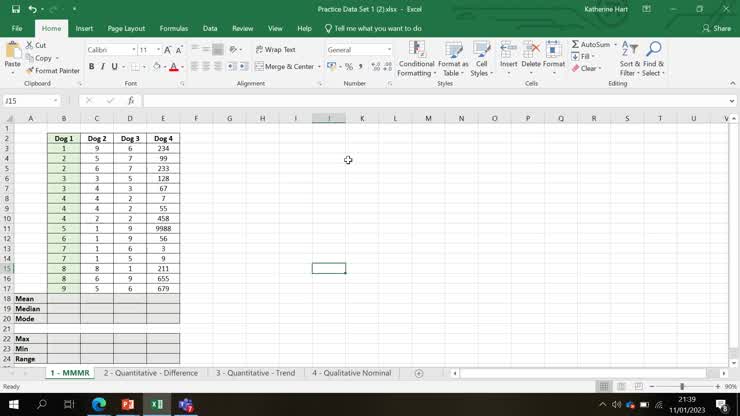Screen dimensions: 740x416
Task: Activate the Format Painter
Action: click(52, 71)
